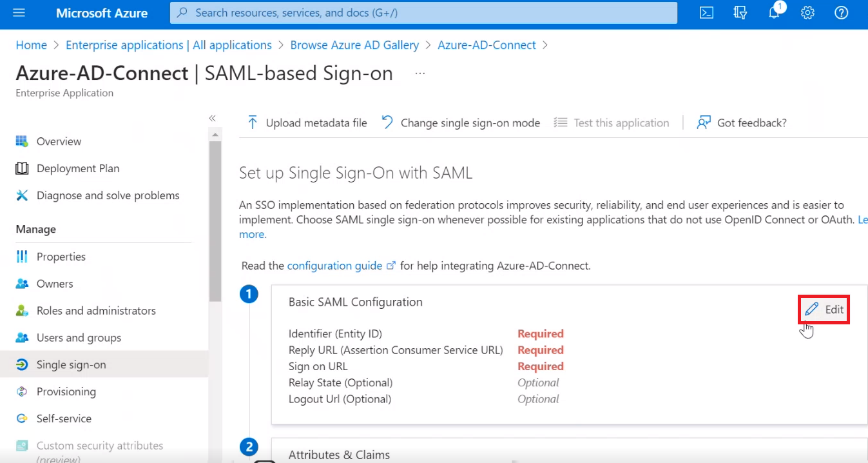Viewport: 868px width, 463px height.
Task: Open Diagnose and solve problems
Action: (x=108, y=195)
